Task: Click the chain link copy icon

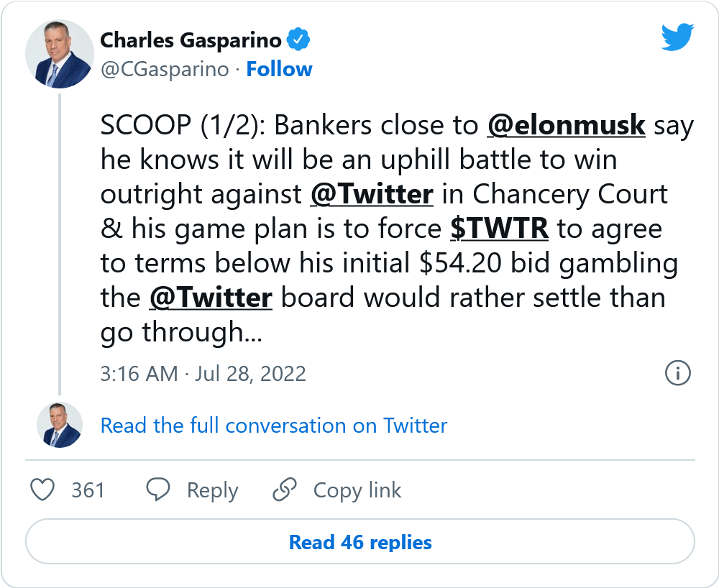Action: coord(285,490)
